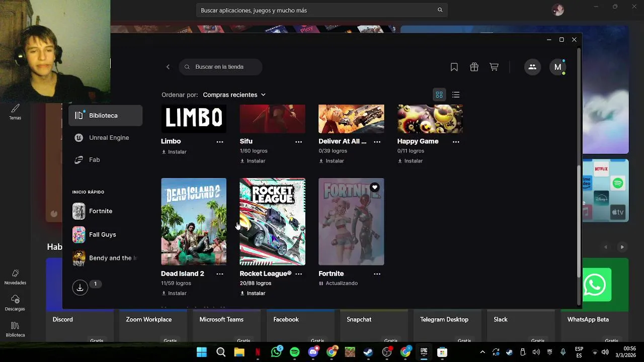
Task: Open the Rocket League cover art
Action: pyautogui.click(x=272, y=221)
